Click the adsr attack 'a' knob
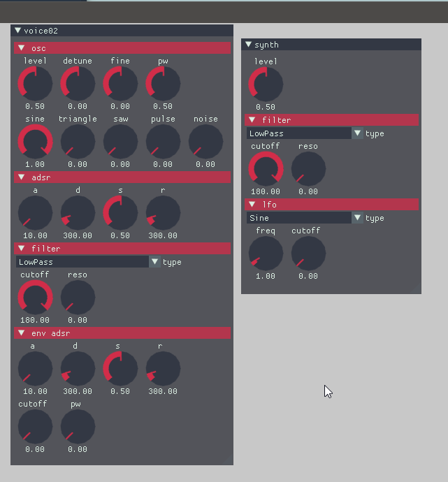Viewport: 448px width, 482px height. click(x=35, y=213)
